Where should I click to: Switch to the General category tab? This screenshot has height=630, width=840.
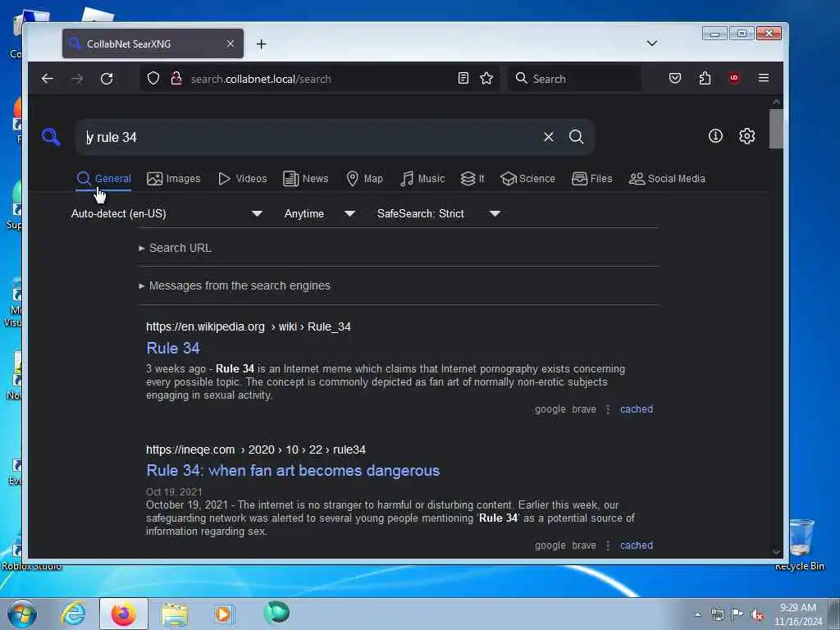click(104, 179)
